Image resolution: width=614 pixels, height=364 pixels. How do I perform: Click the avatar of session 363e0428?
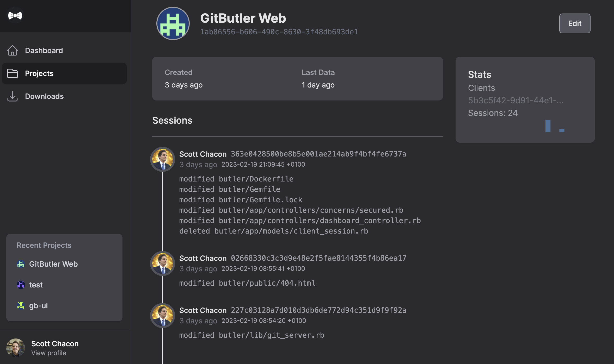pyautogui.click(x=163, y=159)
